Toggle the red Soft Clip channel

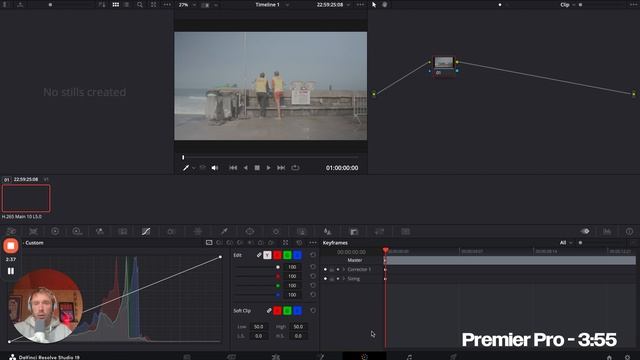277,311
